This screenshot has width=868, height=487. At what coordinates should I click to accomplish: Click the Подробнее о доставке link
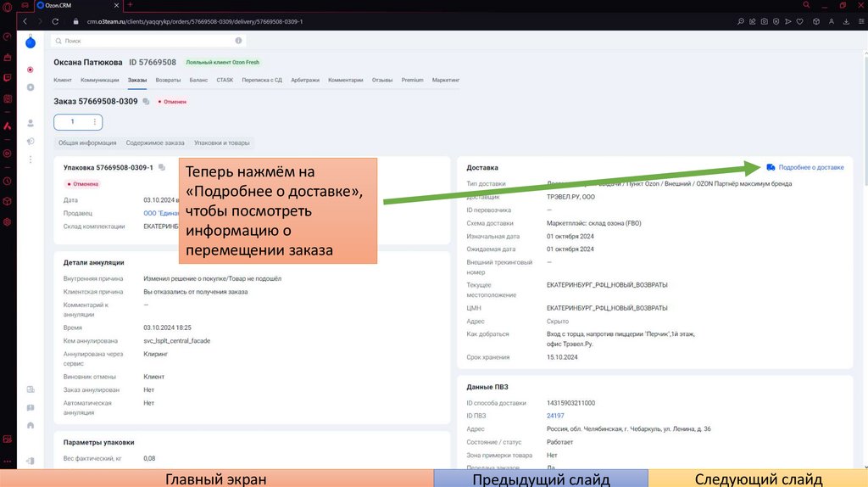[811, 167]
